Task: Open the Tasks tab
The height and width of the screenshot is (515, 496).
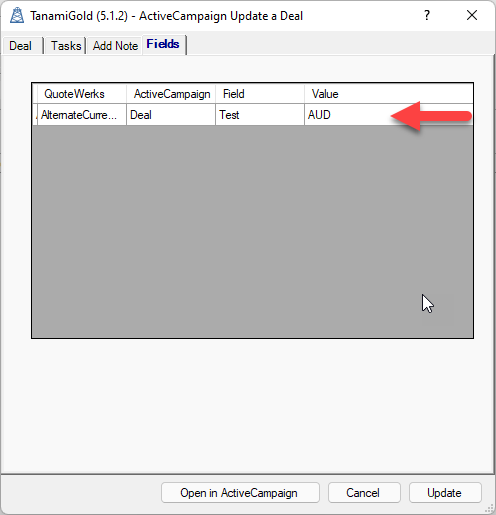Action: click(65, 46)
